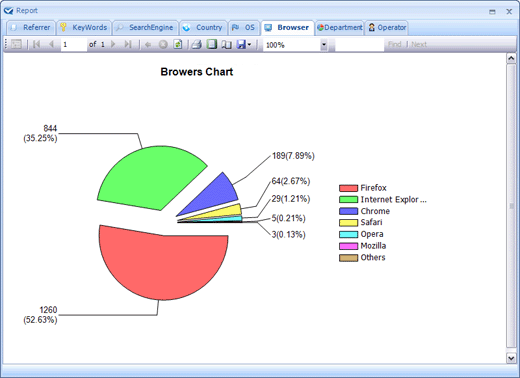This screenshot has height=378, width=520.
Task: Open the Department tab
Action: coord(340,28)
